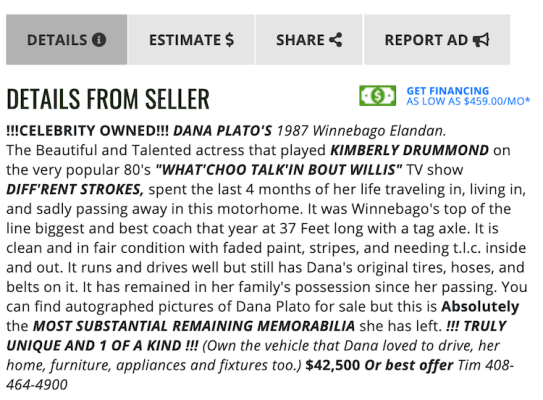Click the megaphone icon beside Report Ad
This screenshot has width=543, height=400.
click(x=481, y=40)
